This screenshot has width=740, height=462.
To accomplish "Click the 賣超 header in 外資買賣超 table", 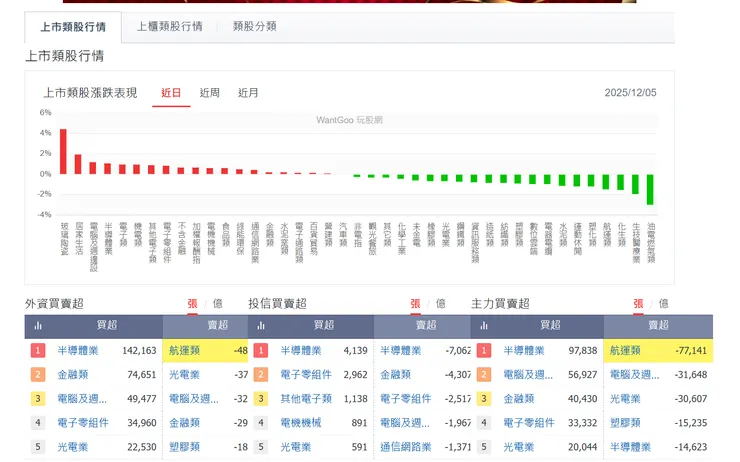I will coord(218,325).
